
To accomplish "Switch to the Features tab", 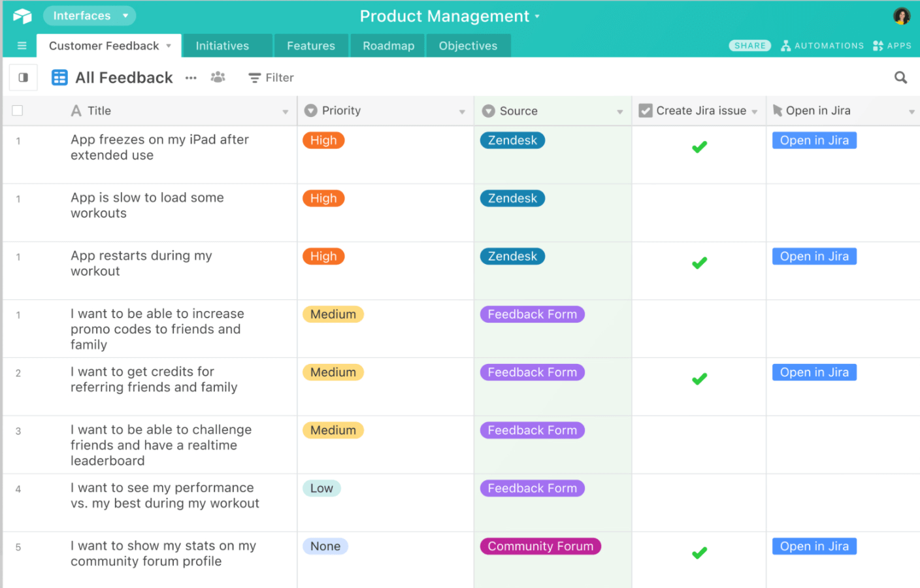I will click(311, 46).
